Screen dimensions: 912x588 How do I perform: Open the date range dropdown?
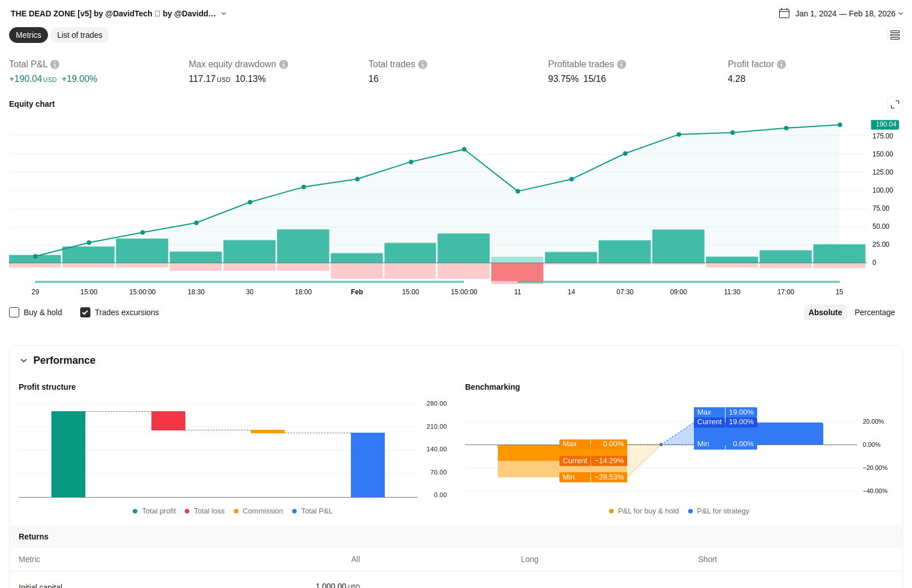pyautogui.click(x=901, y=14)
